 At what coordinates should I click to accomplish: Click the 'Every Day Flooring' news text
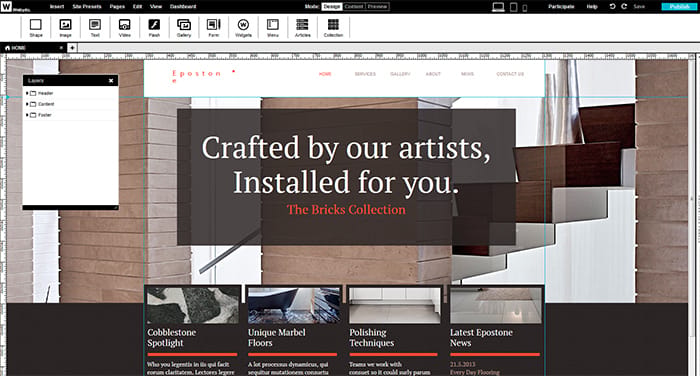click(475, 372)
